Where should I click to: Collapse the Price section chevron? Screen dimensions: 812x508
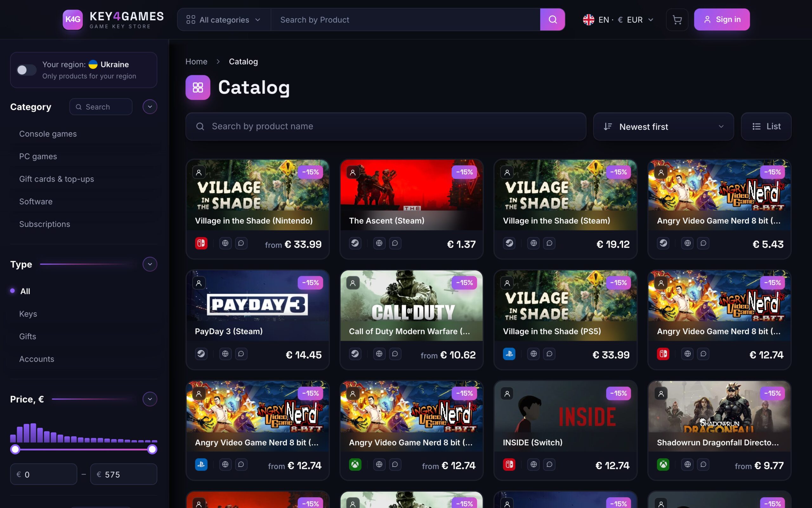coord(150,399)
